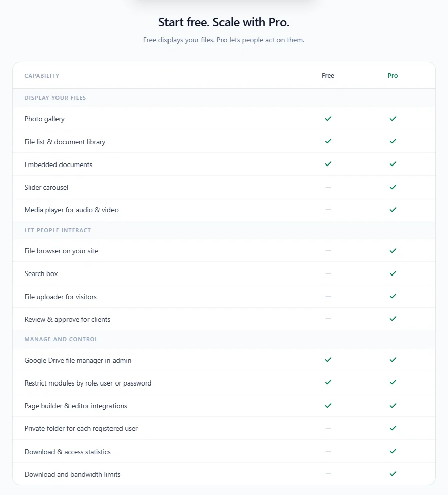Click 'Download & access statistics' label
The height and width of the screenshot is (495, 448).
click(x=68, y=452)
